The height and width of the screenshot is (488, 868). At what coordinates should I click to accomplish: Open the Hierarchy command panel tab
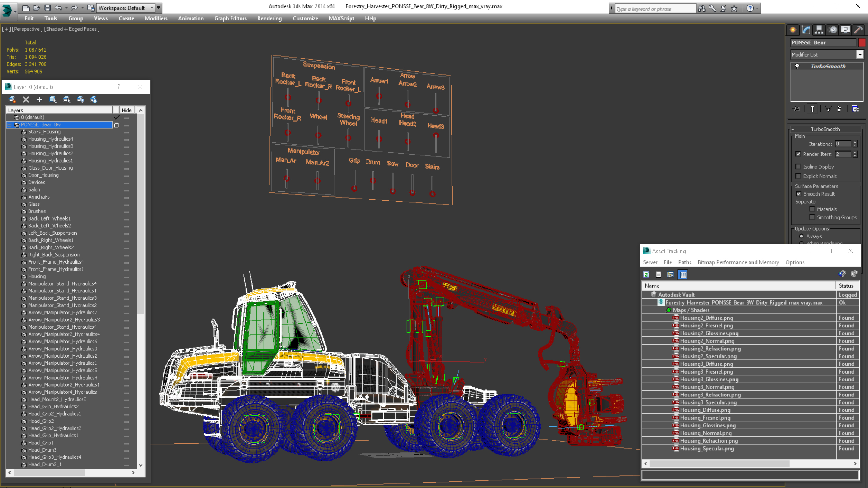click(x=819, y=30)
